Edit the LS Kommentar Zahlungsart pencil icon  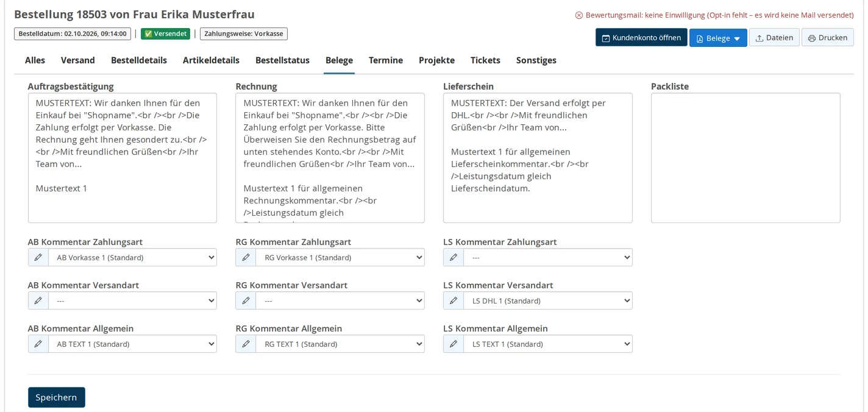[454, 257]
